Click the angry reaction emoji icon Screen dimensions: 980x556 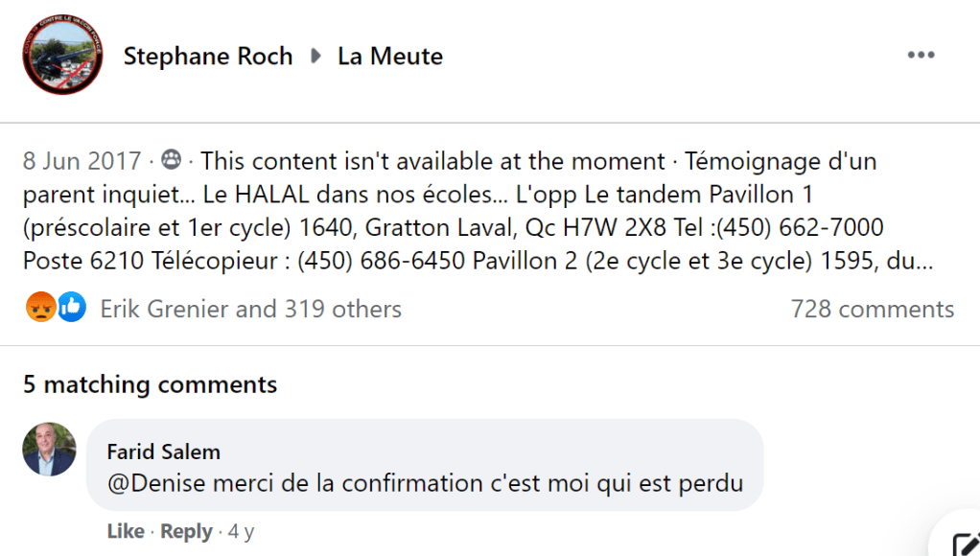coord(41,309)
